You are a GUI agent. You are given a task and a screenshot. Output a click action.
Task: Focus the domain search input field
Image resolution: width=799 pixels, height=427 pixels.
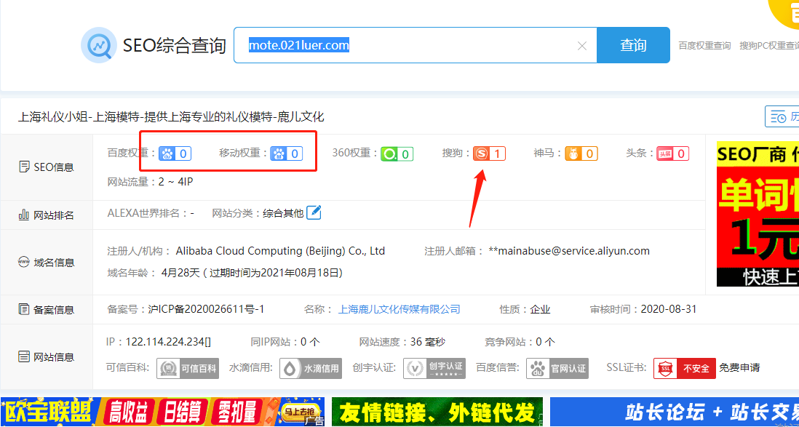pyautogui.click(x=415, y=45)
